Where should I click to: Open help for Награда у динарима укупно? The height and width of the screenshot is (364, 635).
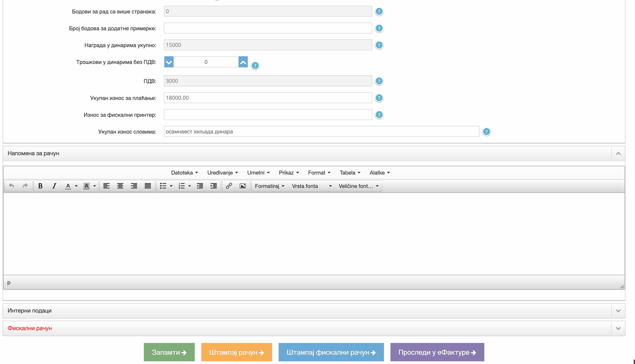pyautogui.click(x=379, y=45)
